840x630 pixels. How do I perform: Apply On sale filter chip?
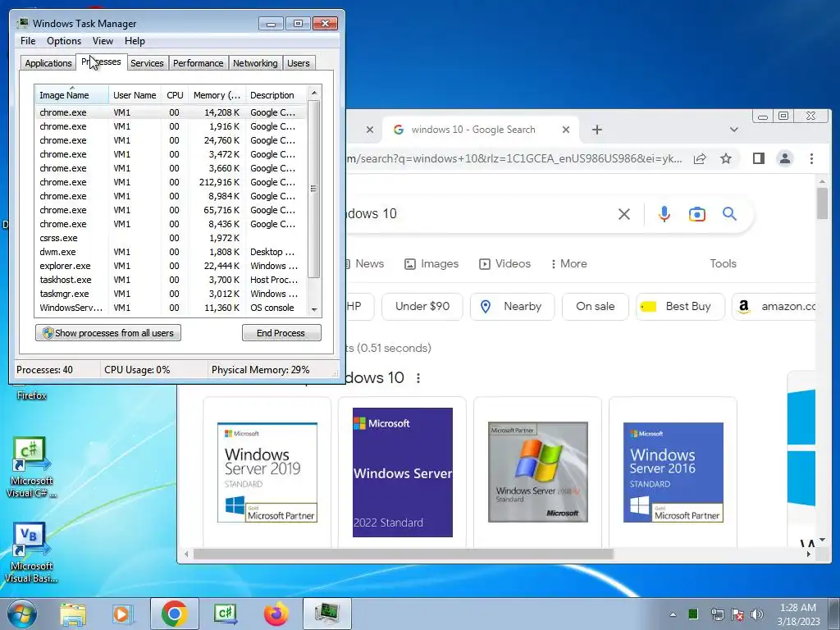(x=596, y=307)
